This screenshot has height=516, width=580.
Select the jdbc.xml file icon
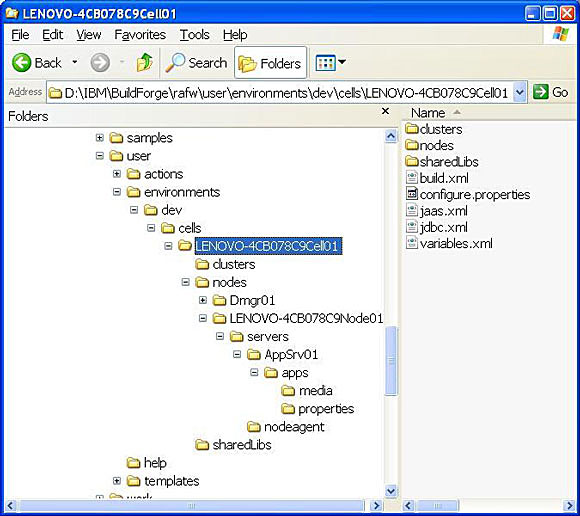click(411, 226)
